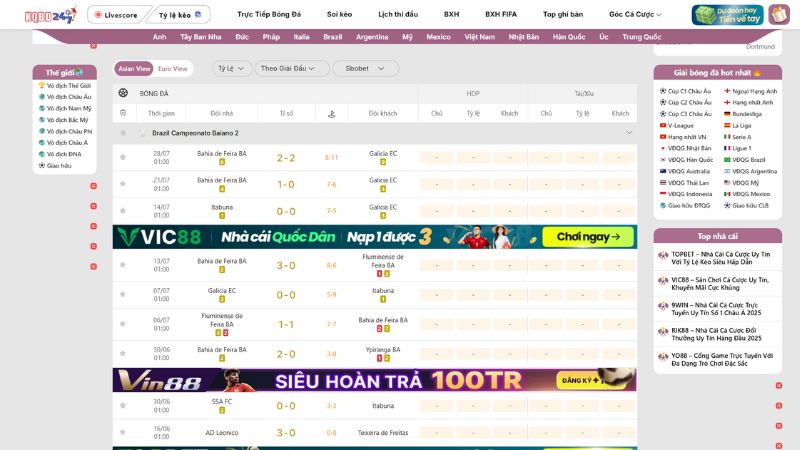800x450 pixels.
Task: Open the 3-0 score of 13/07 match
Action: click(x=286, y=265)
